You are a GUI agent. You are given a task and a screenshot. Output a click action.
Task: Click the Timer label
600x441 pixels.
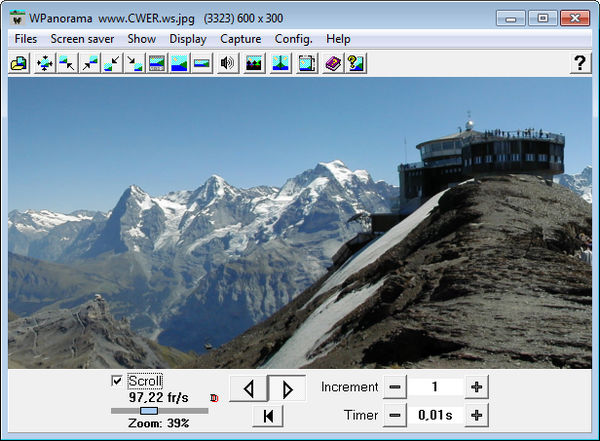pos(361,415)
